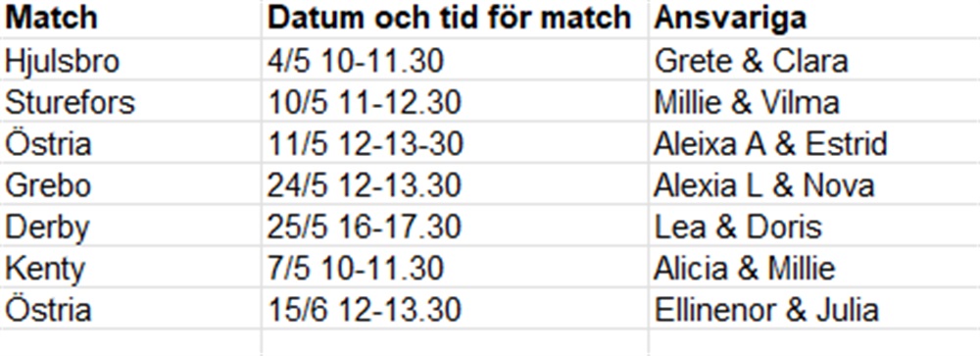Select the Lea & Doris cell

click(814, 226)
